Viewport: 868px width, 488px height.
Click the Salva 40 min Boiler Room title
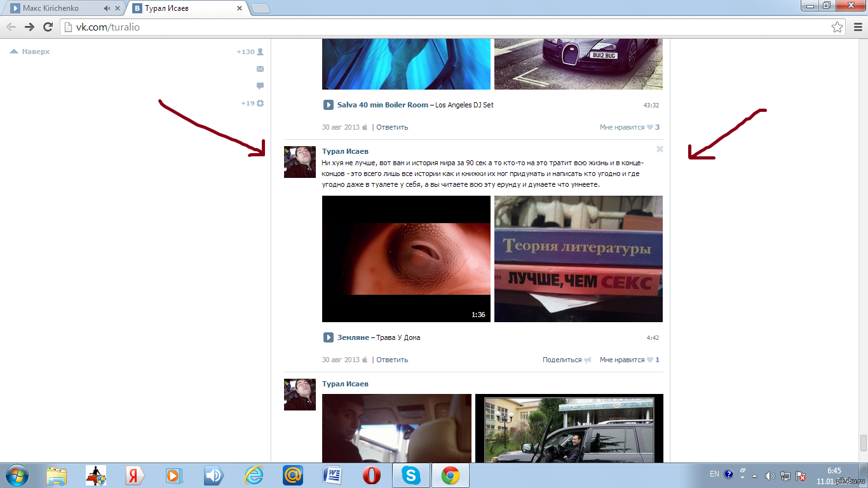click(383, 105)
